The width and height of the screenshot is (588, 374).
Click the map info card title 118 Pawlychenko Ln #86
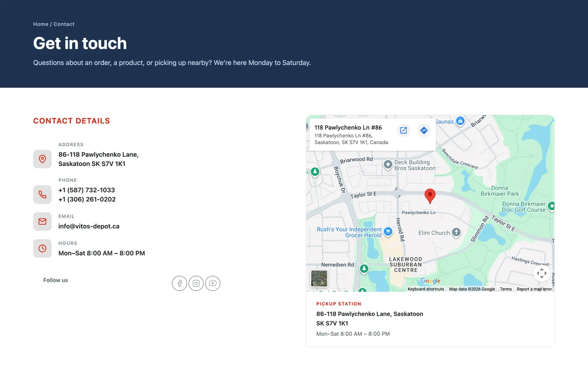pyautogui.click(x=348, y=127)
